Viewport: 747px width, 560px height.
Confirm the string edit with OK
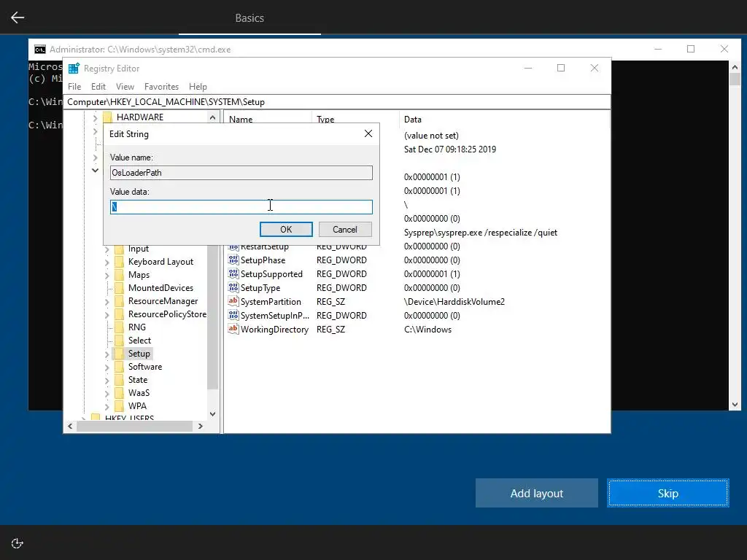click(286, 230)
